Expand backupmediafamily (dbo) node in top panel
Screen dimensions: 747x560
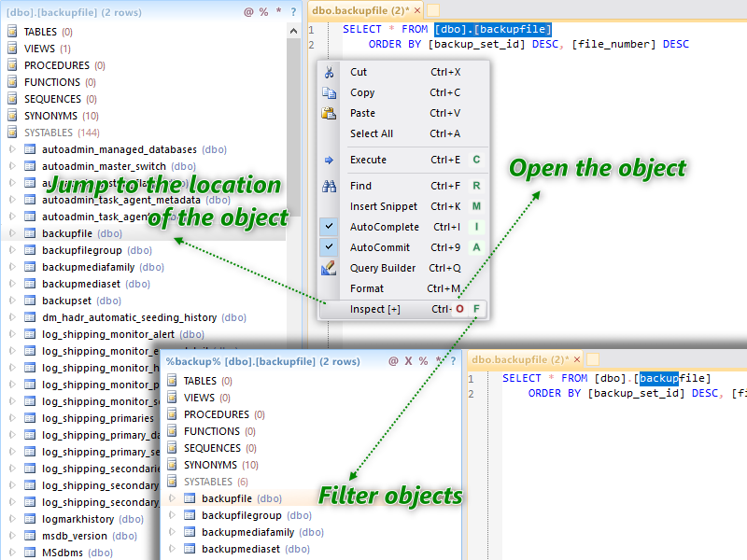pos(12,267)
